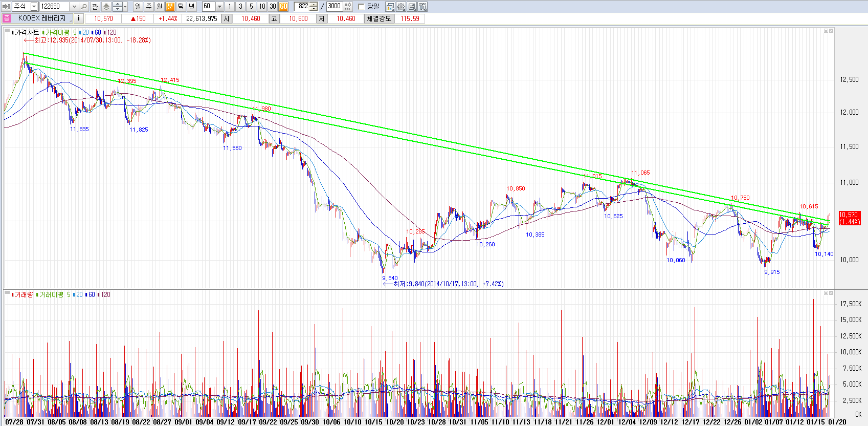Open the 주식 market type dropdown
This screenshot has width=868, height=426.
tap(34, 7)
